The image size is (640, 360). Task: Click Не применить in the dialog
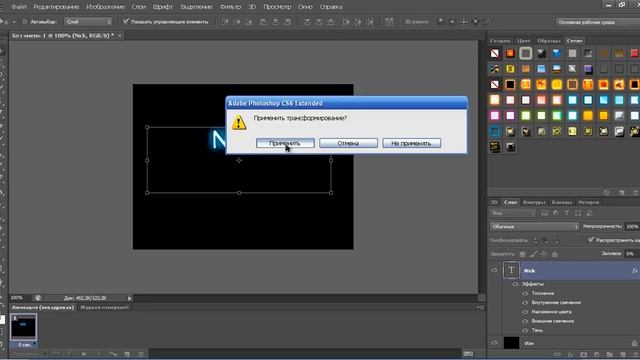pyautogui.click(x=411, y=143)
